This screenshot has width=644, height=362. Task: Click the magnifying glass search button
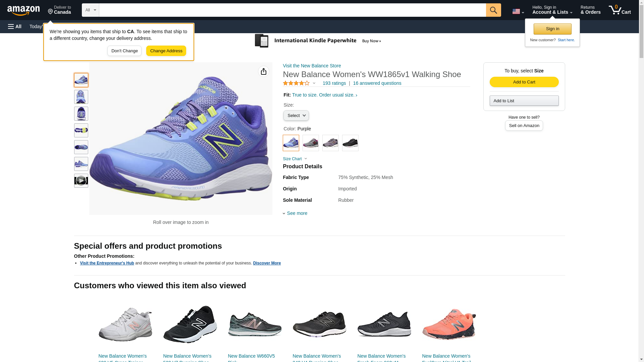[x=493, y=10]
